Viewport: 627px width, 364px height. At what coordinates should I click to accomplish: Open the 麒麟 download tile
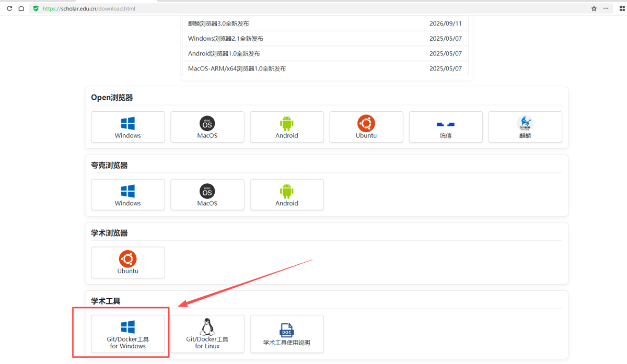(525, 127)
